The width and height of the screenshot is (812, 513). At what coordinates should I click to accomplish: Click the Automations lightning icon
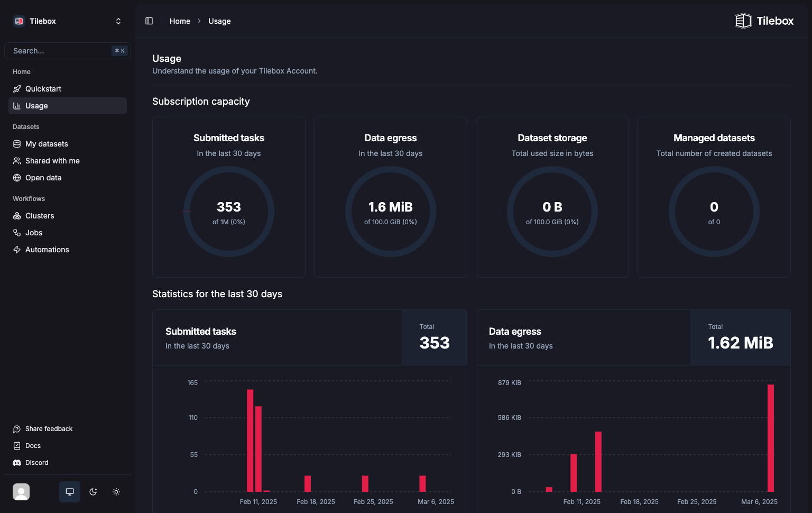coord(17,250)
